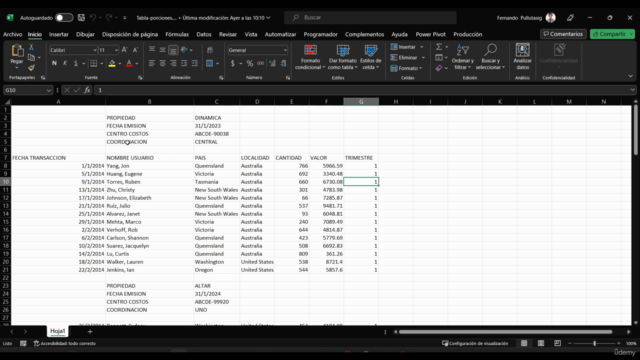This screenshot has width=640, height=360.
Task: Select cell containing Torres, Ruben
Action: point(149,182)
